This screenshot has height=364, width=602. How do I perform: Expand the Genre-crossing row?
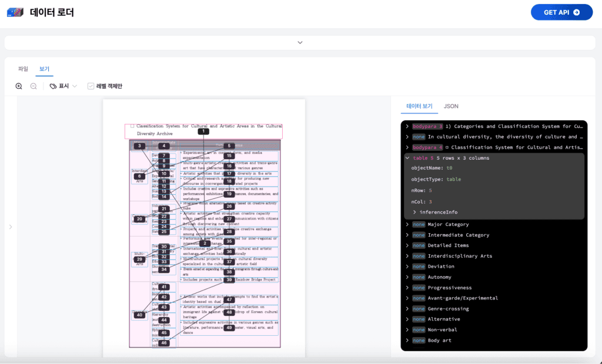click(x=407, y=308)
